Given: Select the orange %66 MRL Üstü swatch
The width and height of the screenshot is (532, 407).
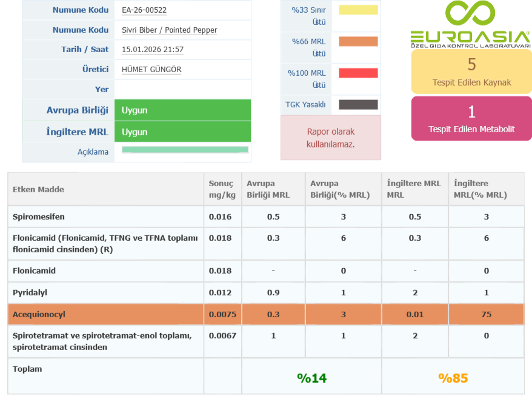Looking at the screenshot, I should 358,42.
